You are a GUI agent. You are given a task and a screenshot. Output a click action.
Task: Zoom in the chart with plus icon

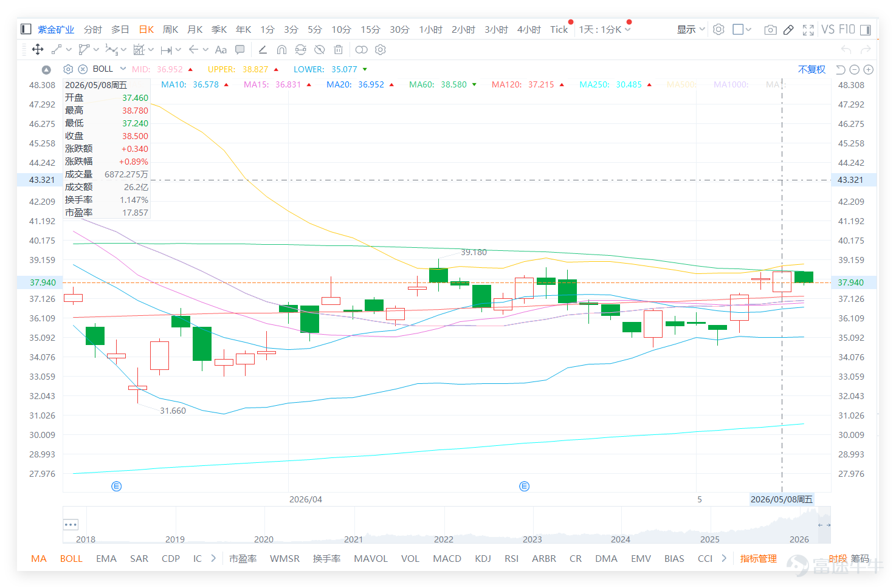tap(869, 70)
